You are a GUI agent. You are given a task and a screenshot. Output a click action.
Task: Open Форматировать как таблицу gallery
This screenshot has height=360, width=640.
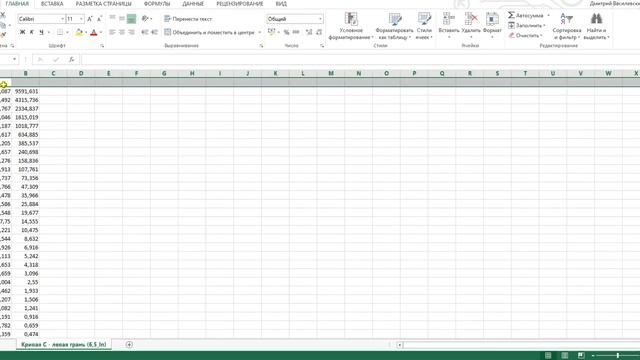tap(394, 26)
